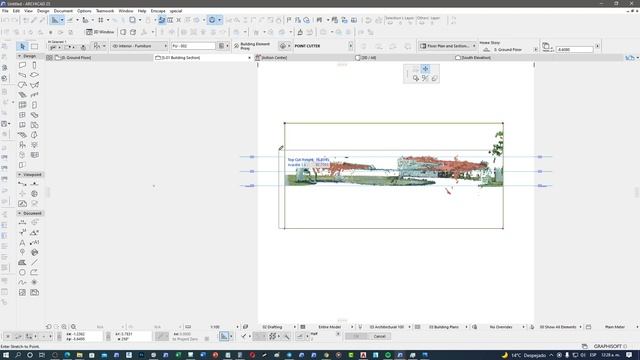The height and width of the screenshot is (360, 640).
Task: Open Windows taskbar search
Action: tap(18, 355)
